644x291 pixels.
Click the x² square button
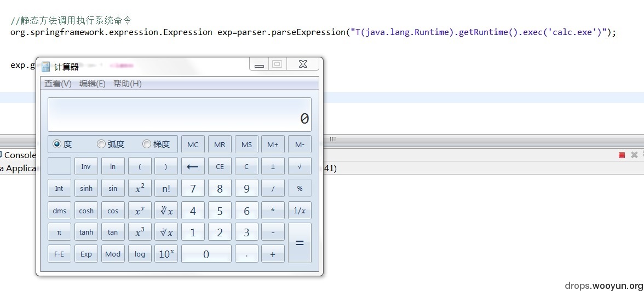140,188
